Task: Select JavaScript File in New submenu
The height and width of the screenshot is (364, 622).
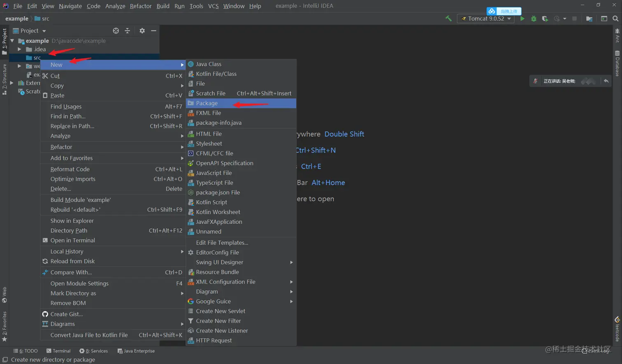Action: (241, 173)
